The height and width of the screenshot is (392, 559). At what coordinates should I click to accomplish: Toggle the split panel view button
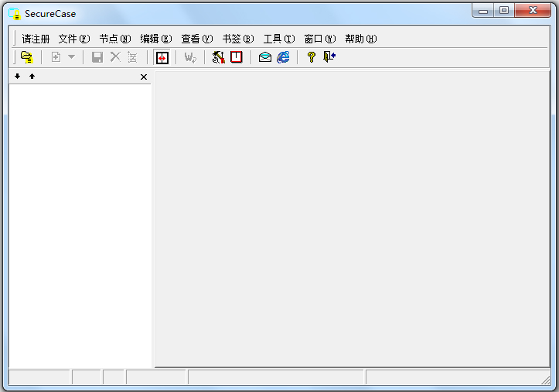[x=162, y=57]
